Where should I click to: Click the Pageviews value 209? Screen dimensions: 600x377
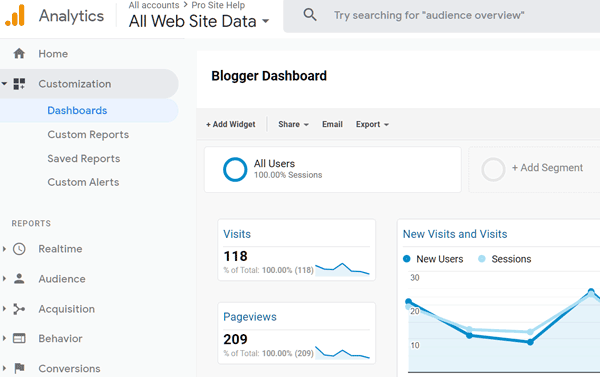(x=235, y=339)
